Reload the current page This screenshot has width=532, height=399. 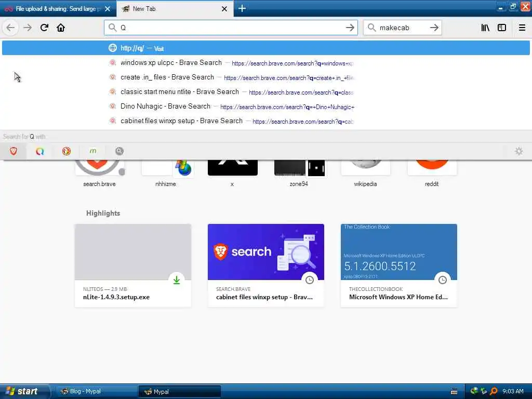pos(45,28)
